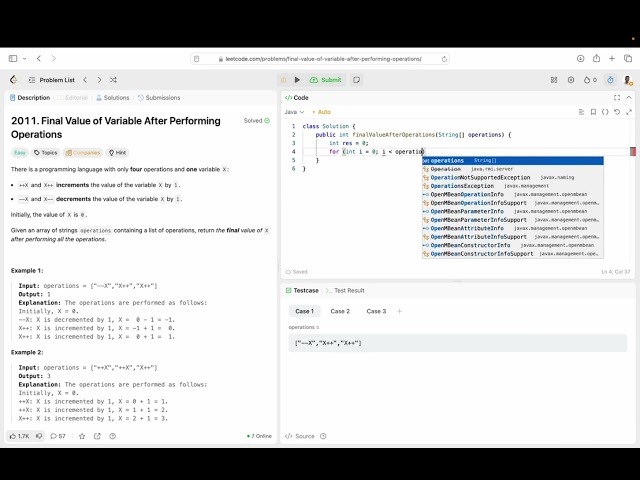Add a new test case with plus
Screen dimensions: 640x480
399,311
